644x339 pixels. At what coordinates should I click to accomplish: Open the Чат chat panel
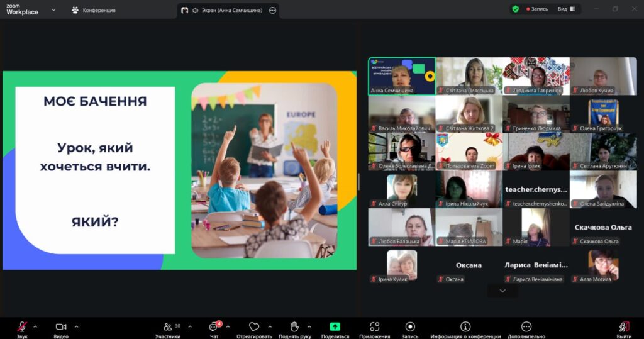[x=214, y=326]
